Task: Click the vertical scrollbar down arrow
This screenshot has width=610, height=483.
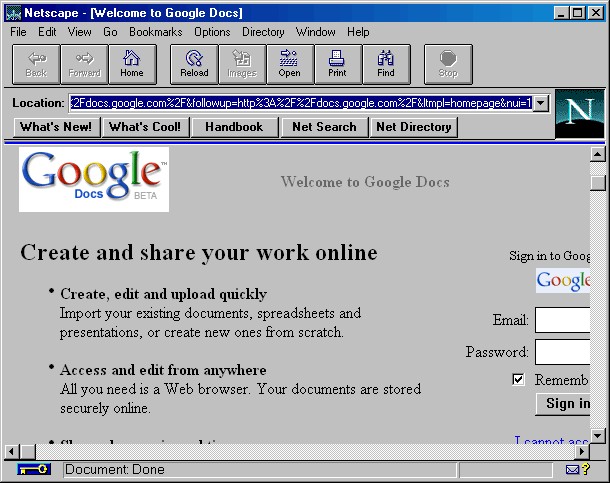Action: click(598, 435)
